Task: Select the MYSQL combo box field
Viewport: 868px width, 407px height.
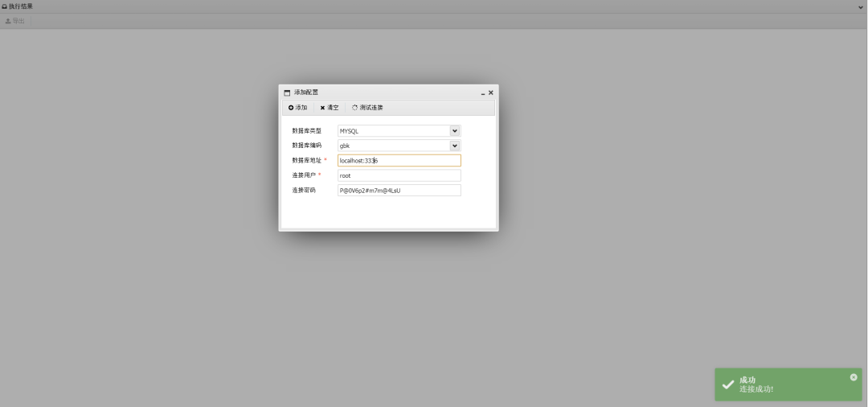Action: point(399,131)
